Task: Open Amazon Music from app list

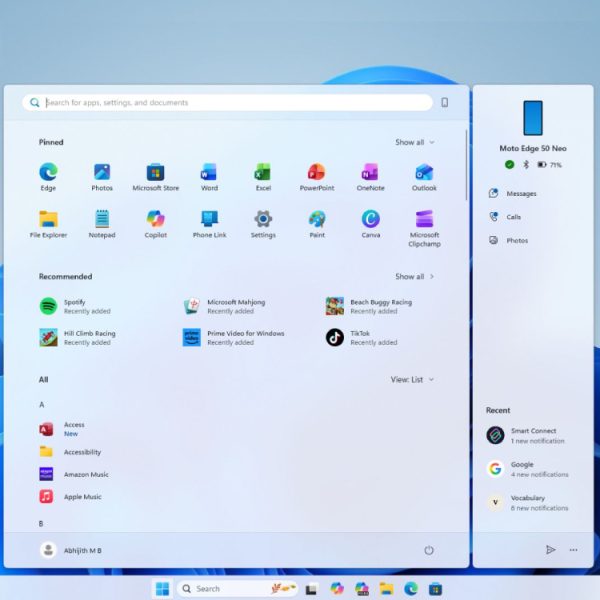Action: pos(74,474)
